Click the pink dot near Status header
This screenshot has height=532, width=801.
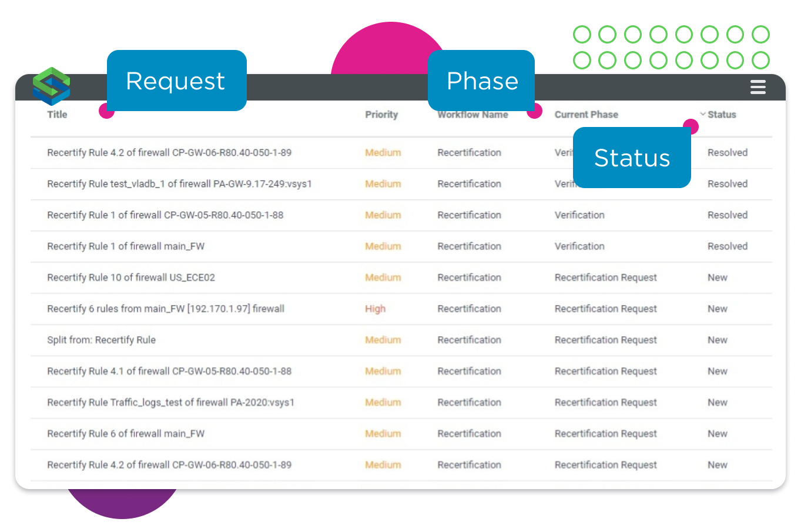[691, 126]
